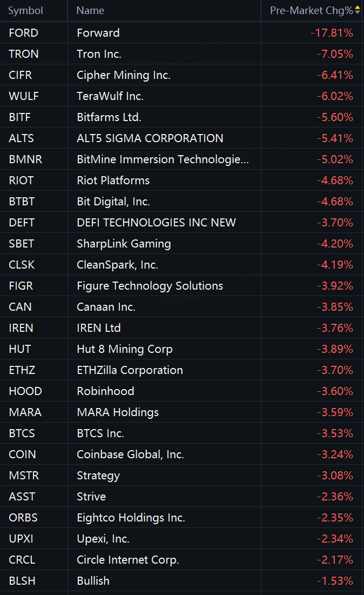Select Bitfarms Ltd. in the list
Viewport: 364px width, 595px height.
pyautogui.click(x=109, y=117)
